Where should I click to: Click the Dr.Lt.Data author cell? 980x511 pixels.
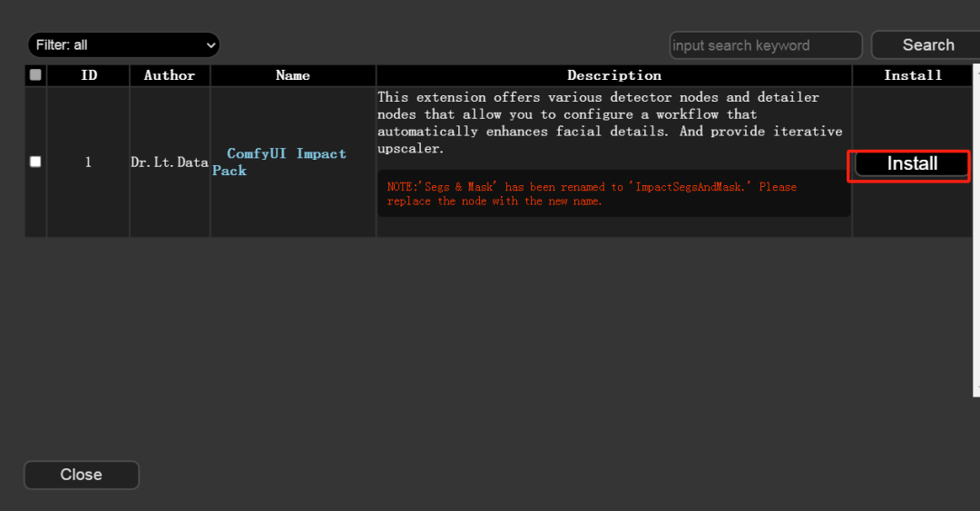(170, 162)
